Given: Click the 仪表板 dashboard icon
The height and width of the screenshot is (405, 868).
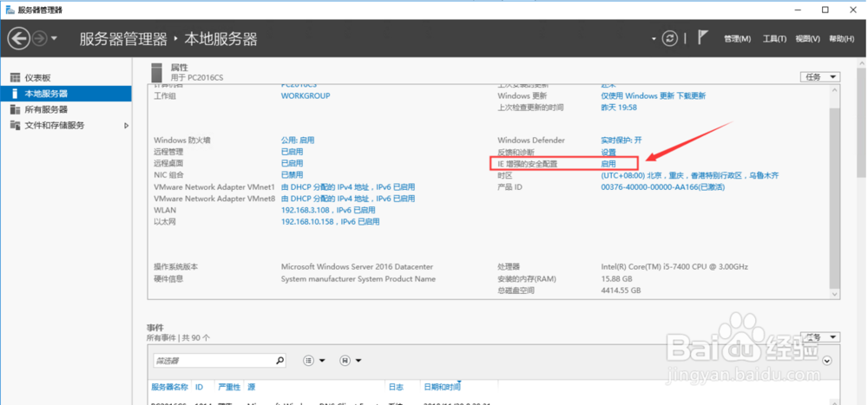Looking at the screenshot, I should [15, 78].
